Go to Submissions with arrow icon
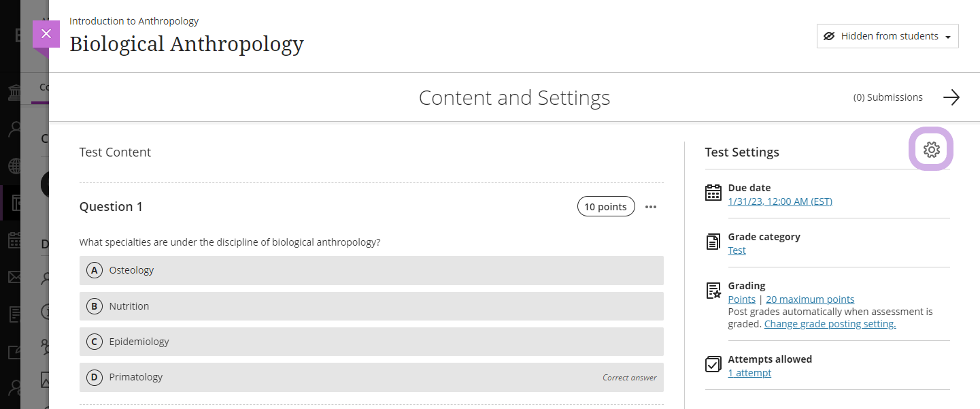The height and width of the screenshot is (409, 980). click(951, 97)
